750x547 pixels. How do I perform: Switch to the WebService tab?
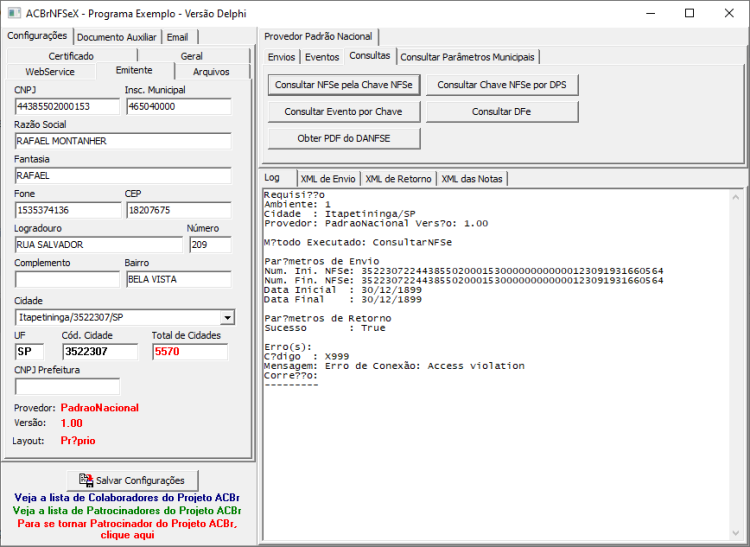click(x=50, y=72)
